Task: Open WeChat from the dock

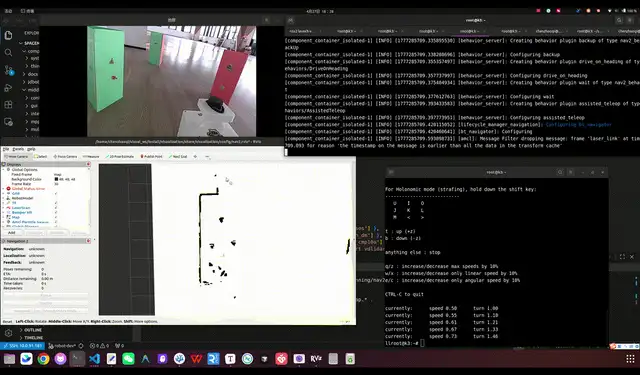Action: (129, 359)
